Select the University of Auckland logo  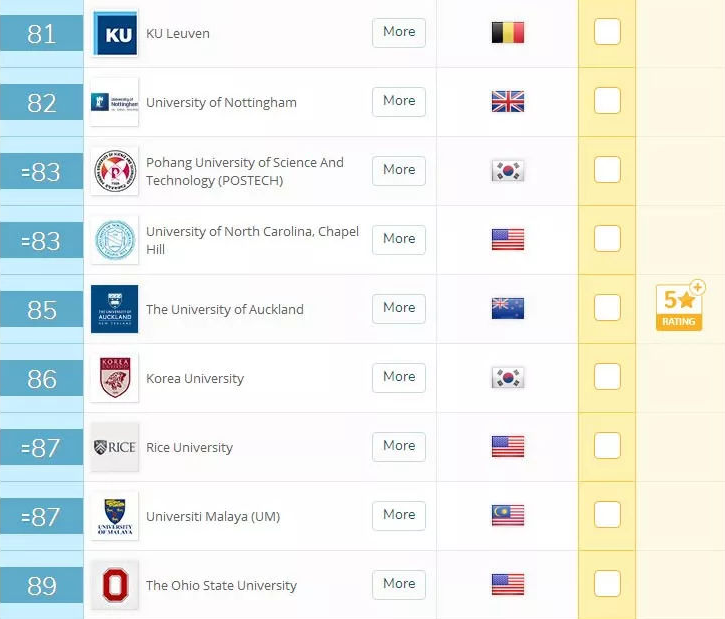(x=115, y=309)
